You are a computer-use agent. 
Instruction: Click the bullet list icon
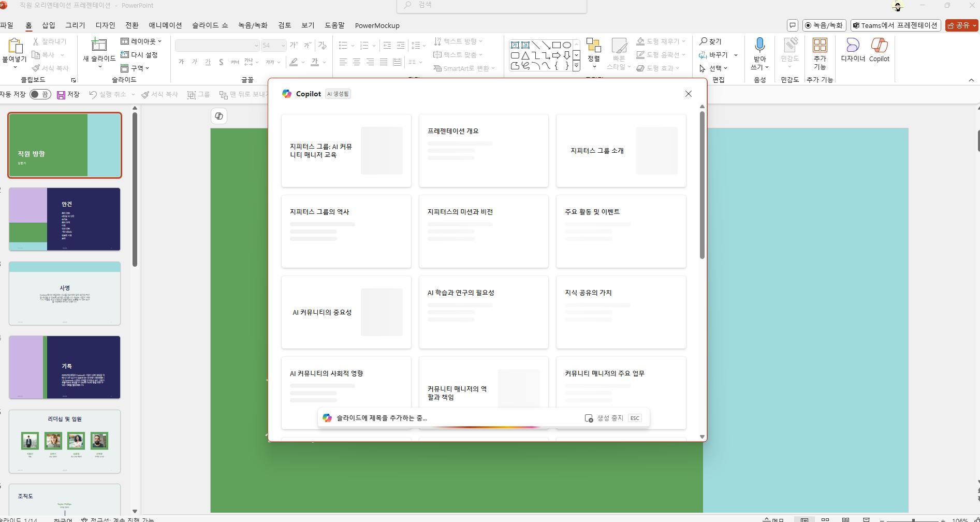[x=343, y=46]
